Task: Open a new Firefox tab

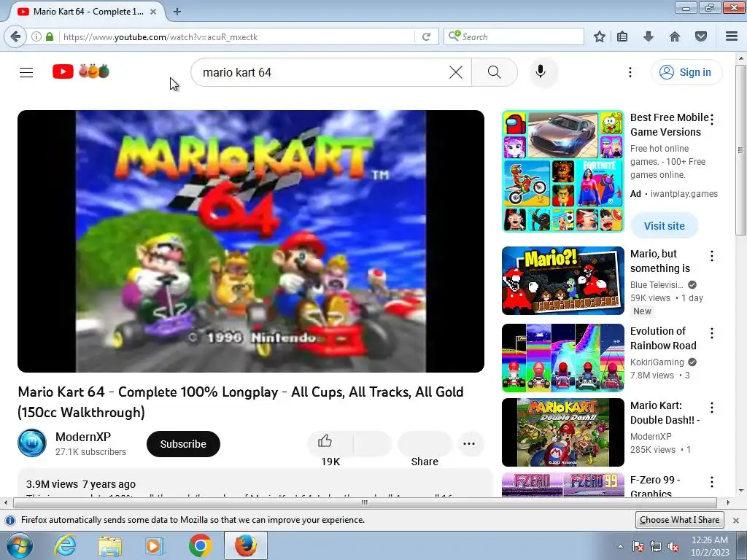Action: pos(177,12)
